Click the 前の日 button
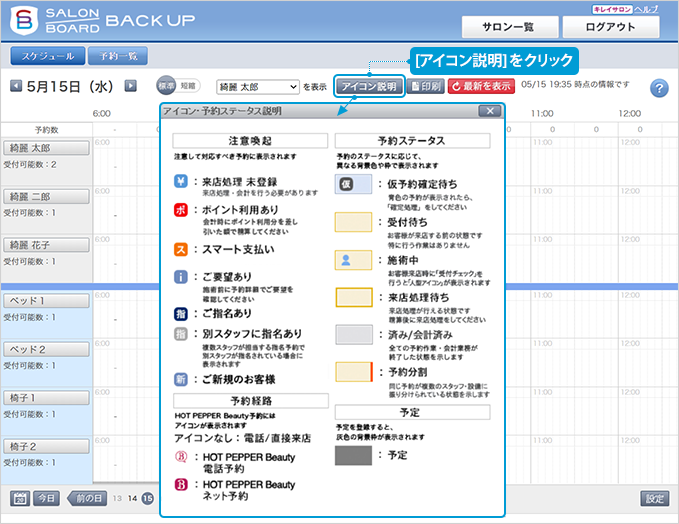679x524 pixels. click(x=87, y=498)
